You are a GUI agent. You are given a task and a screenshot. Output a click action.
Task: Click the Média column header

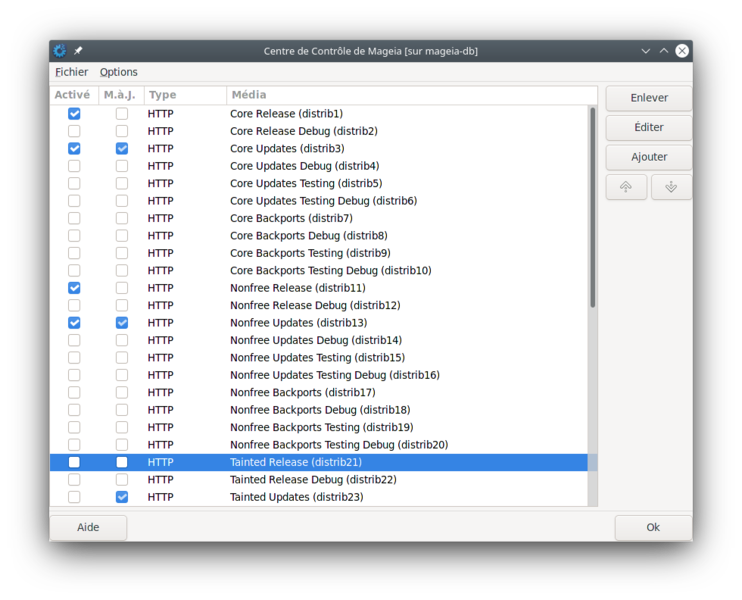[x=412, y=95]
